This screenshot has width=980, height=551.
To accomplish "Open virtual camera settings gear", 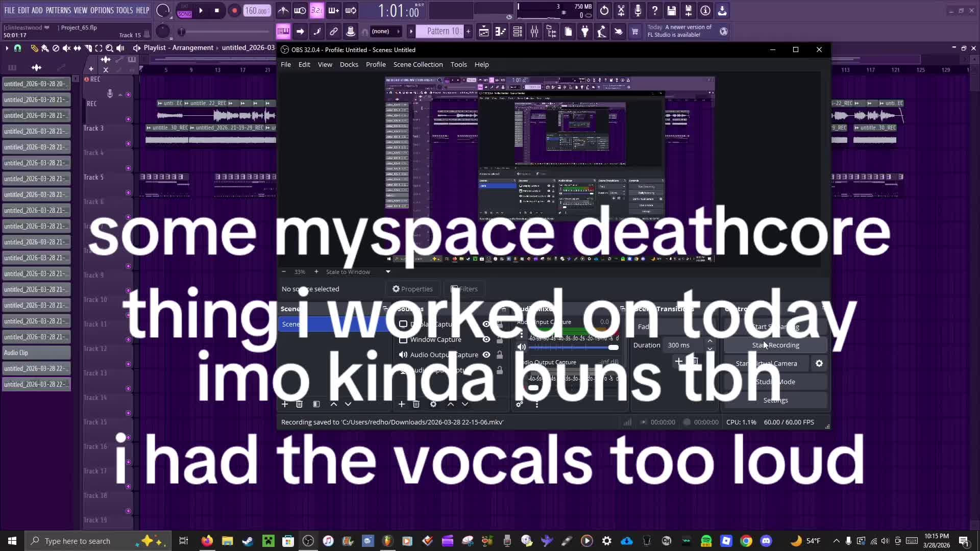I will 819,364.
